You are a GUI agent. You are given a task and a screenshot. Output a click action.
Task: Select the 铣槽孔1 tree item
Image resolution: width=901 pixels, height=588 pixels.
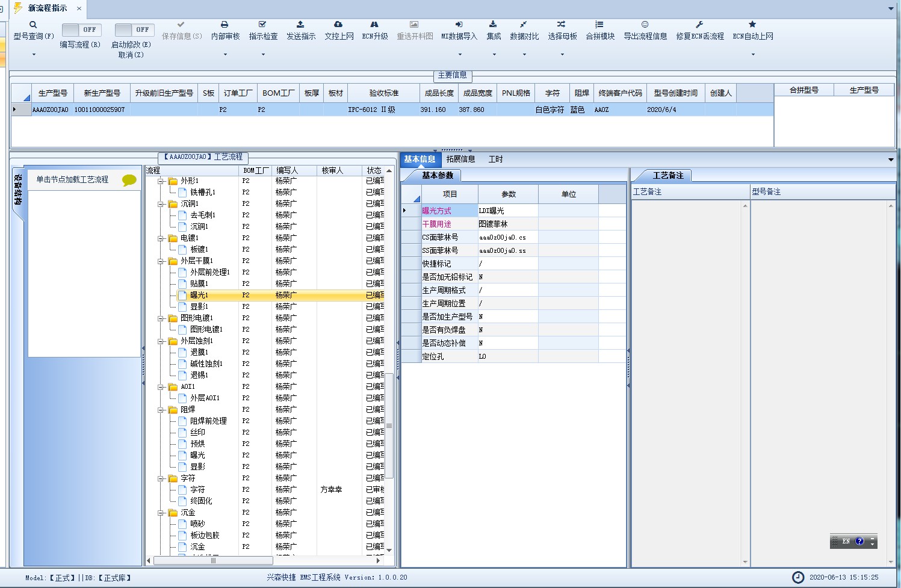point(203,193)
